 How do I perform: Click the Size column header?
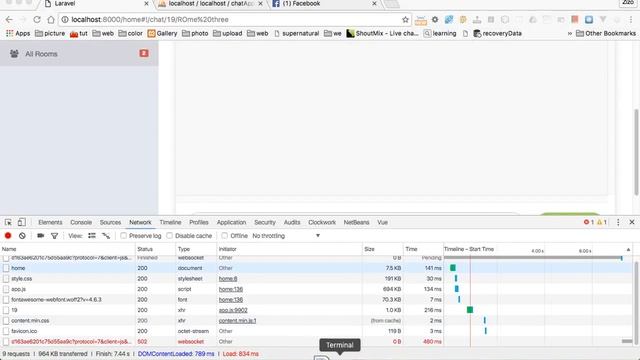(382, 249)
